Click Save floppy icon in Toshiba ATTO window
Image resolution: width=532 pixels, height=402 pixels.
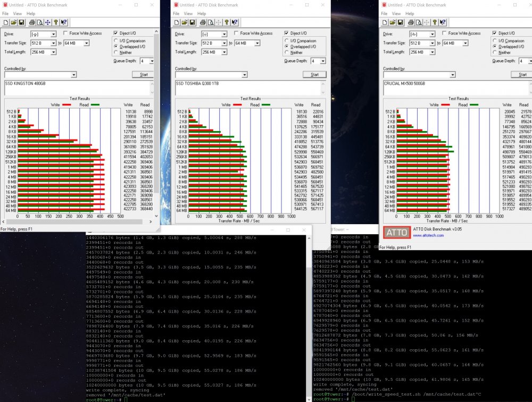(x=192, y=22)
